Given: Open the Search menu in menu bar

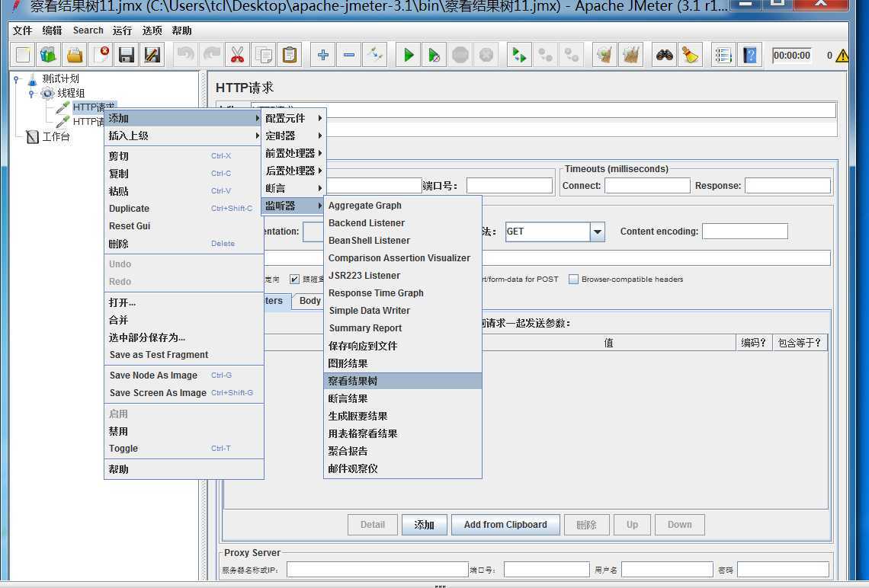Looking at the screenshot, I should pos(88,30).
